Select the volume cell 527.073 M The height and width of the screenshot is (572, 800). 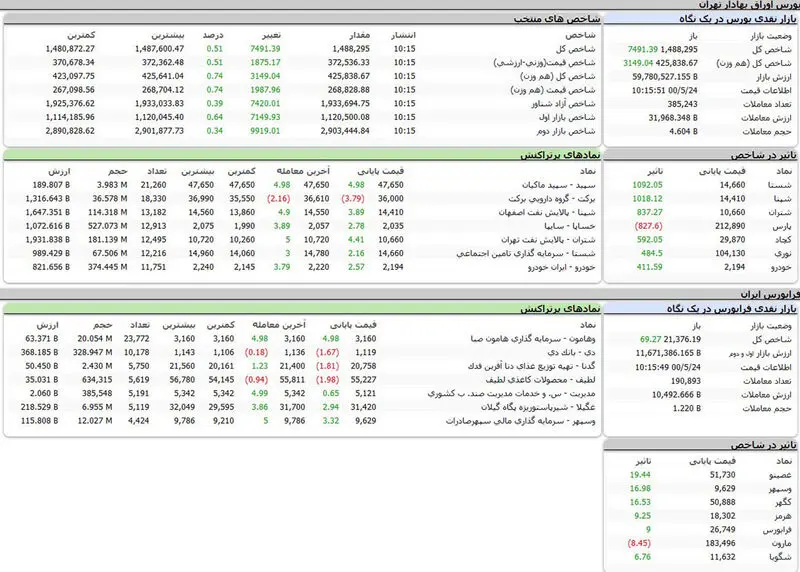tap(107, 226)
